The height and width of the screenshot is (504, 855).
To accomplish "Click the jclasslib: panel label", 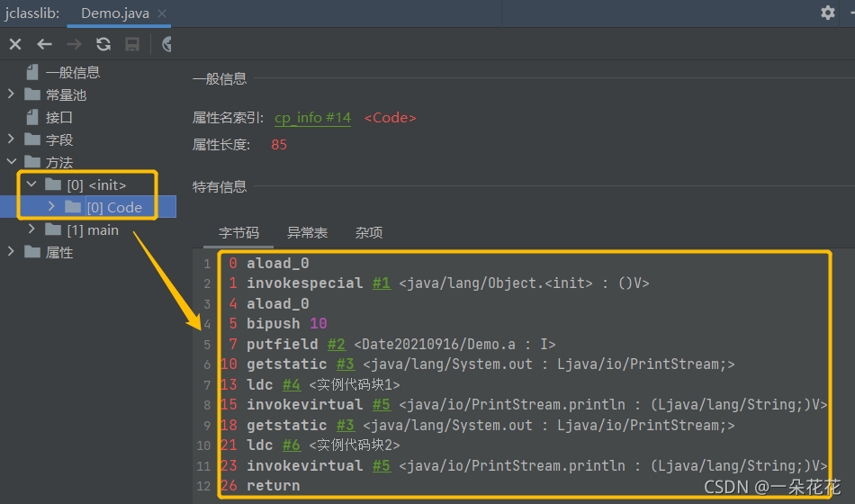I will [31, 13].
